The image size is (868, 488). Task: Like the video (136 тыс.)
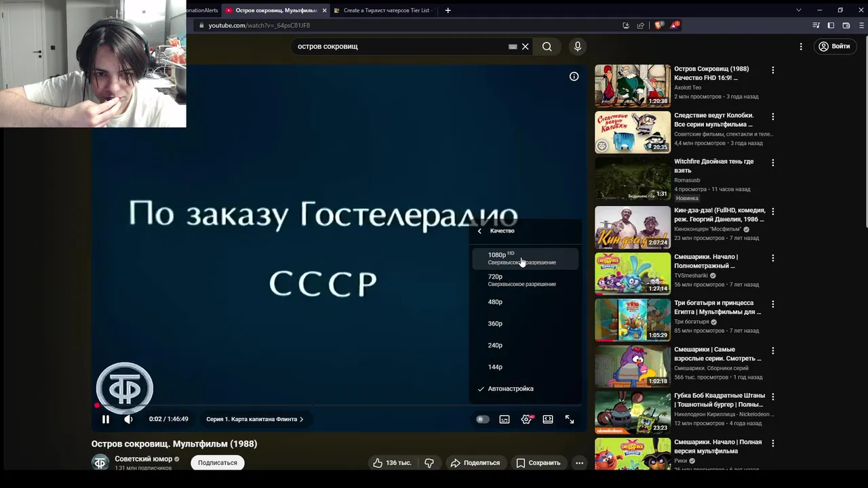coord(393,463)
